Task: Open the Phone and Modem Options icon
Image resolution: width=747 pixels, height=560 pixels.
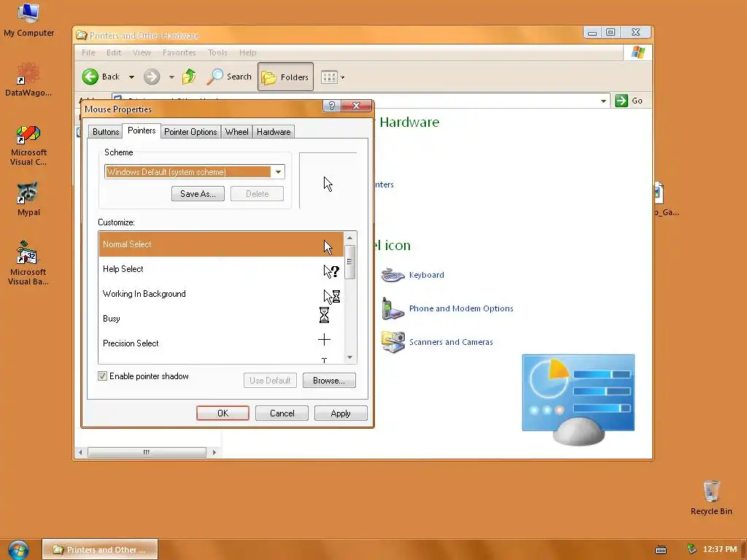Action: pyautogui.click(x=393, y=308)
